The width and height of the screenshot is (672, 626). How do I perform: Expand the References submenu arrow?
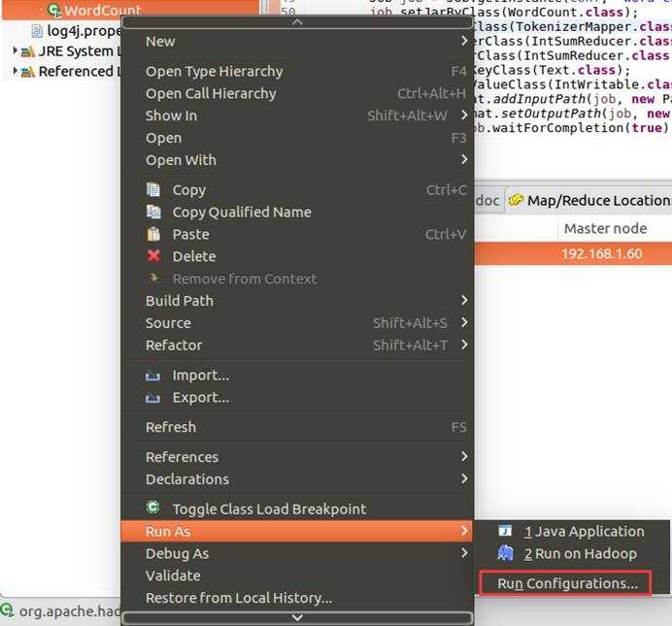click(x=464, y=456)
